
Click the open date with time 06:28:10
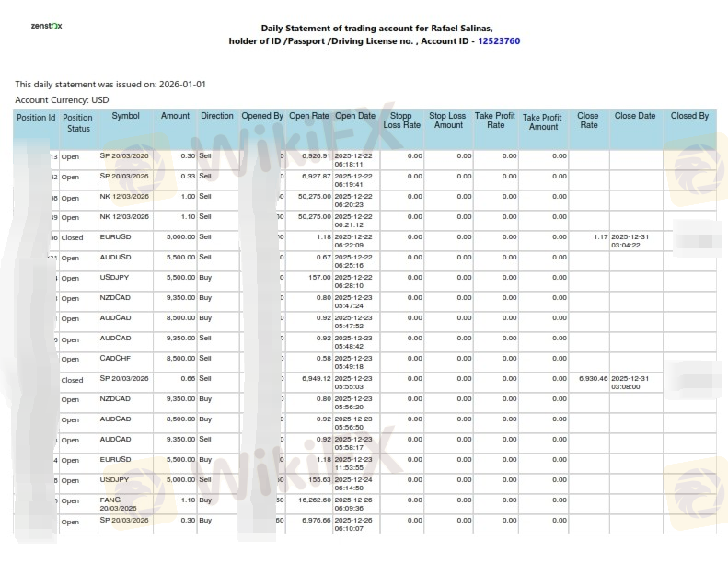tap(356, 281)
